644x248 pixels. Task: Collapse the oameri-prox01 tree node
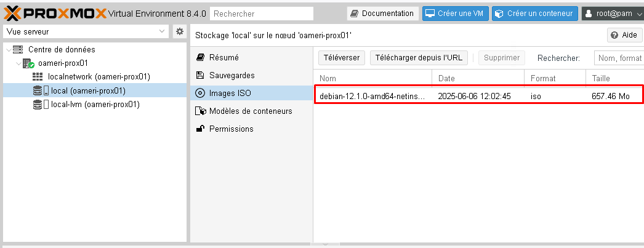coord(19,63)
